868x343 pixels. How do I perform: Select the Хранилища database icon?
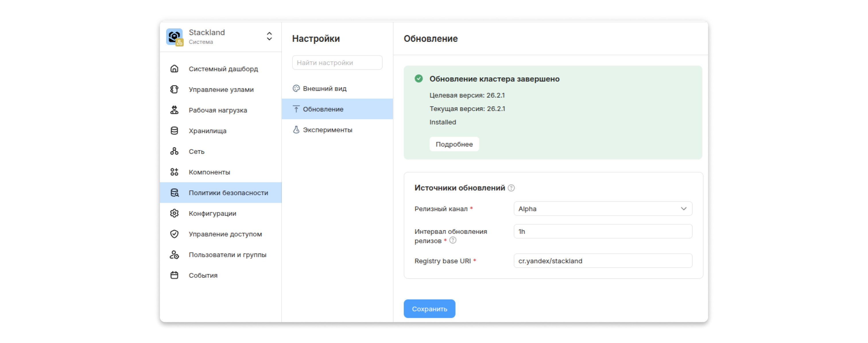tap(174, 130)
